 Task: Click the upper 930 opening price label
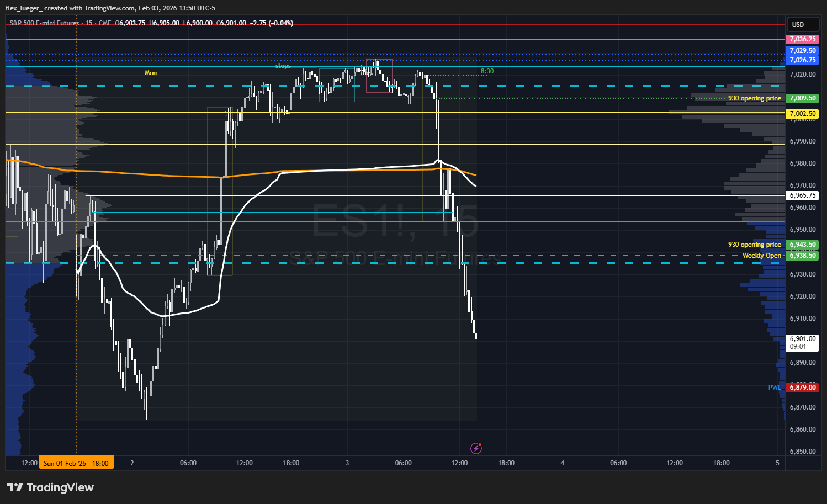tap(754, 98)
